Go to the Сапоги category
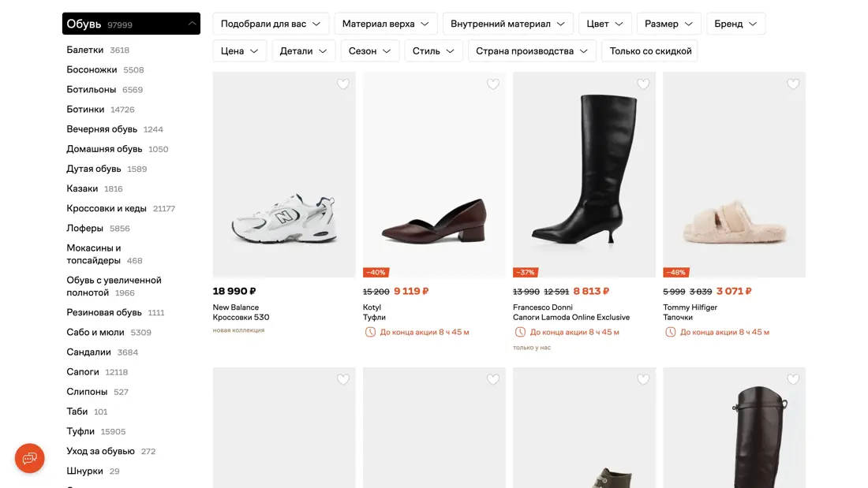This screenshot has width=868, height=488. pyautogui.click(x=83, y=371)
